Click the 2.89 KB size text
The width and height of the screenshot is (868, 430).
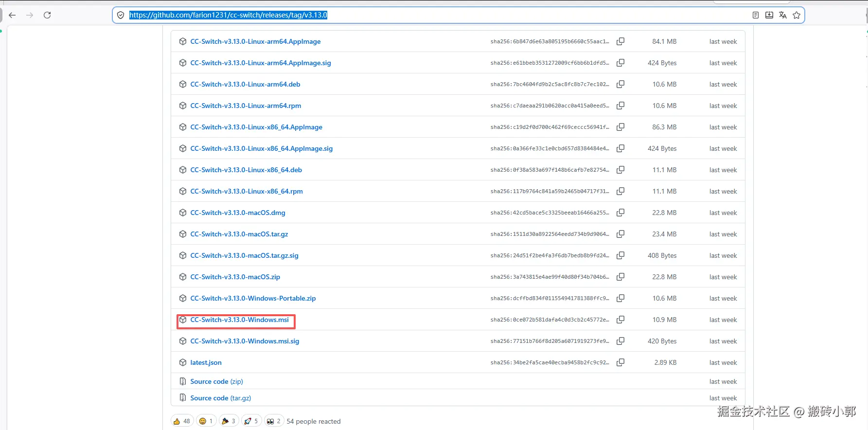click(665, 362)
